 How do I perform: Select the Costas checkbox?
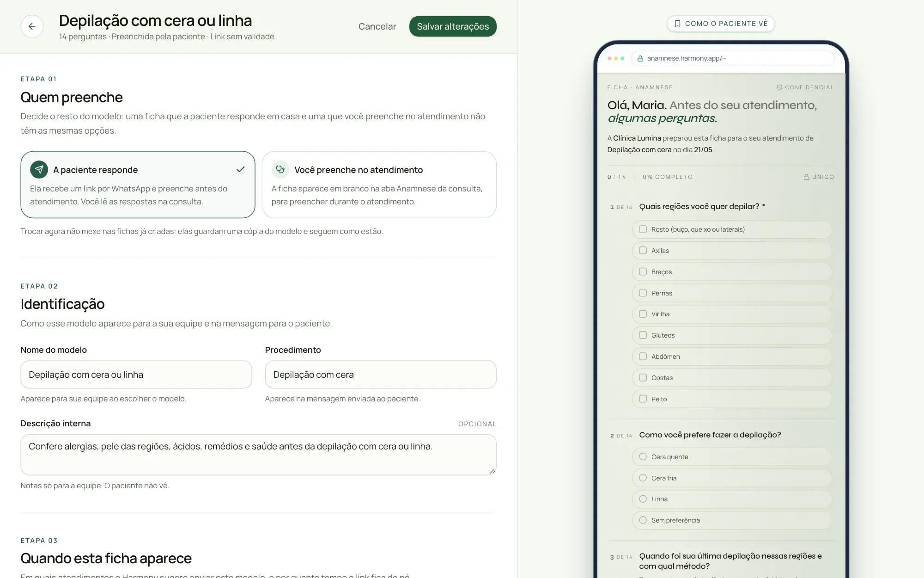(x=643, y=378)
